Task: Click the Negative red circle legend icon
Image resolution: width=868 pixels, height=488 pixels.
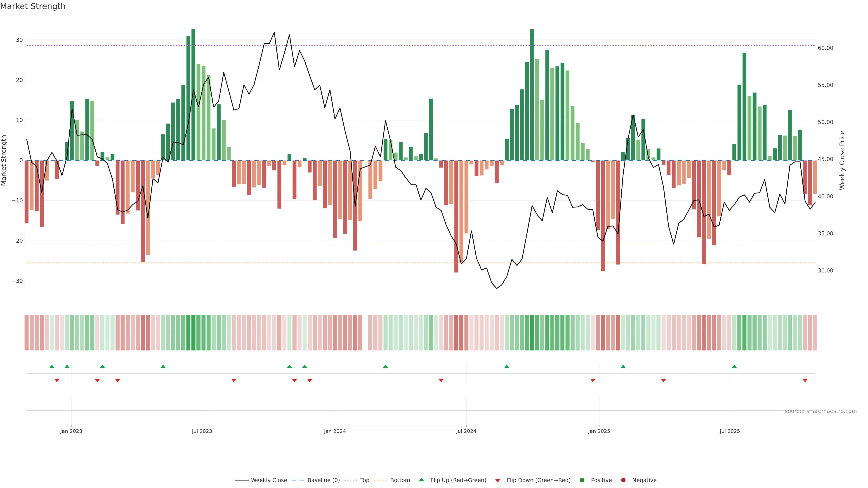Action: point(623,480)
